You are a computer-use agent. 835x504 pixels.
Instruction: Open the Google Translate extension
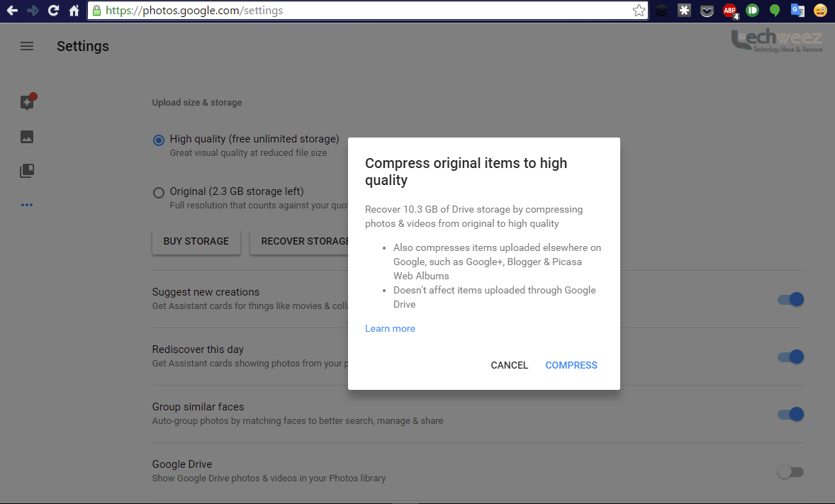(797, 10)
